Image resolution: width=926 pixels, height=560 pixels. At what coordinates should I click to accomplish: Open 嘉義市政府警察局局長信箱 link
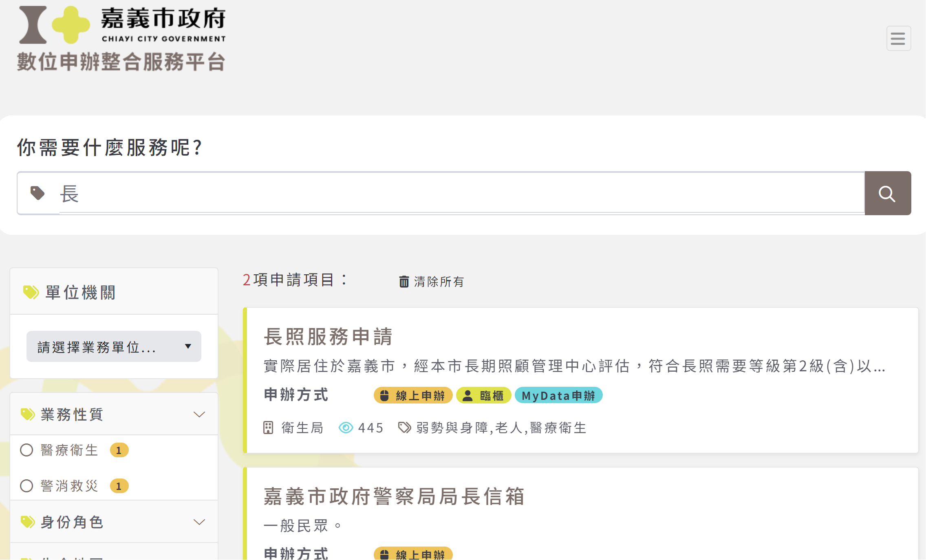pyautogui.click(x=394, y=496)
